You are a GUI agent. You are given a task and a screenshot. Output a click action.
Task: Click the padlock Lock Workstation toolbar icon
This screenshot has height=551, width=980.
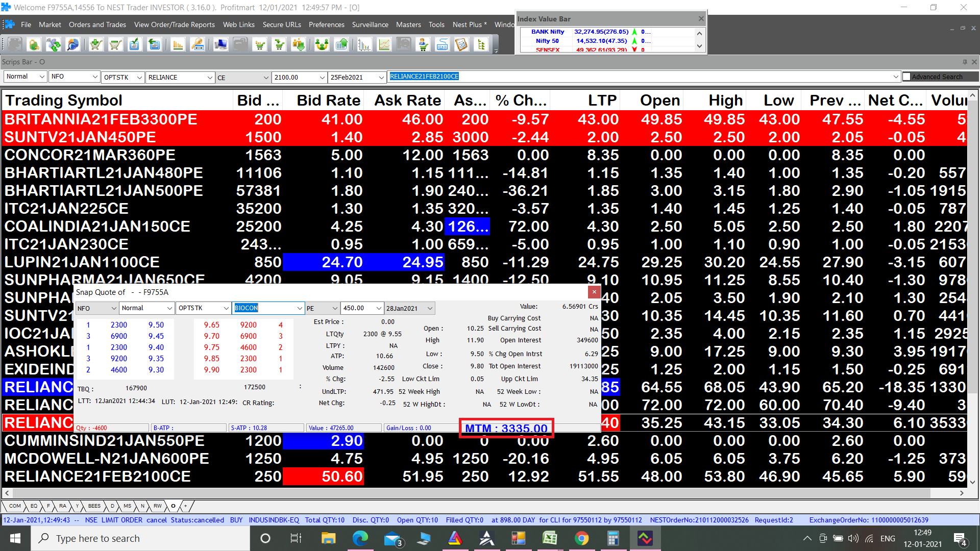34,45
